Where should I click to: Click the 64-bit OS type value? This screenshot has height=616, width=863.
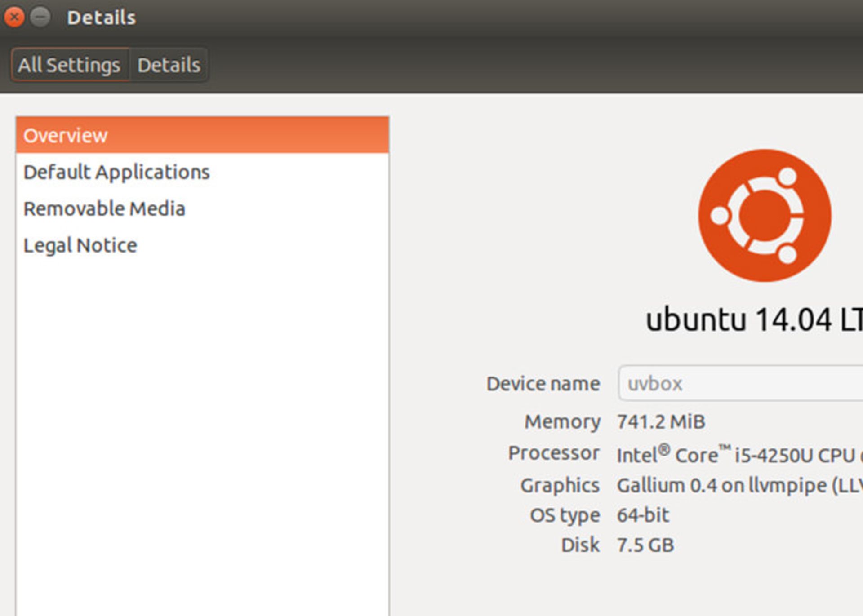[x=643, y=515]
